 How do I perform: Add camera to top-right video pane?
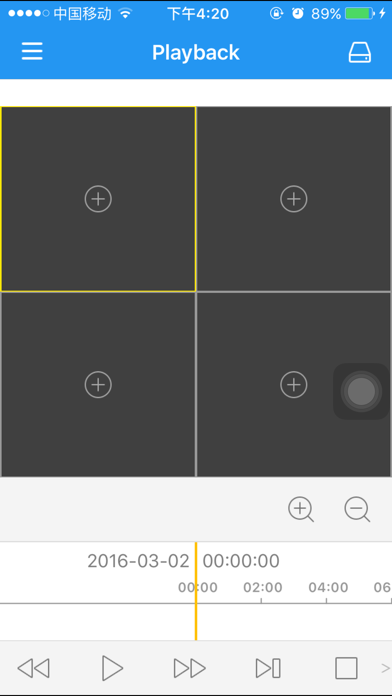click(x=293, y=198)
